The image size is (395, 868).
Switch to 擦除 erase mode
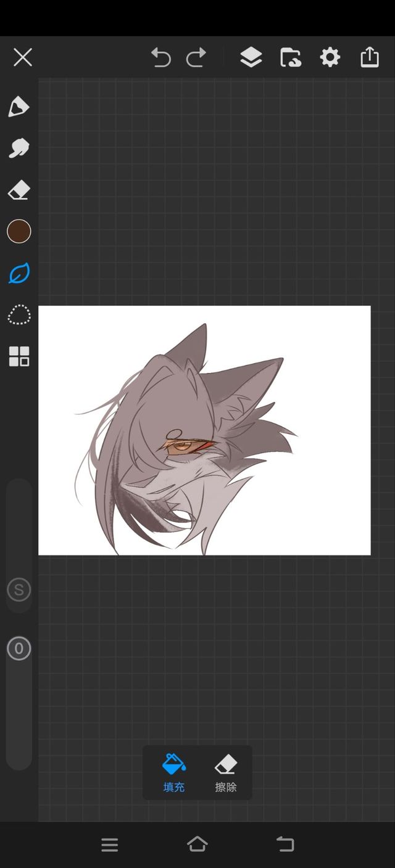(x=225, y=772)
